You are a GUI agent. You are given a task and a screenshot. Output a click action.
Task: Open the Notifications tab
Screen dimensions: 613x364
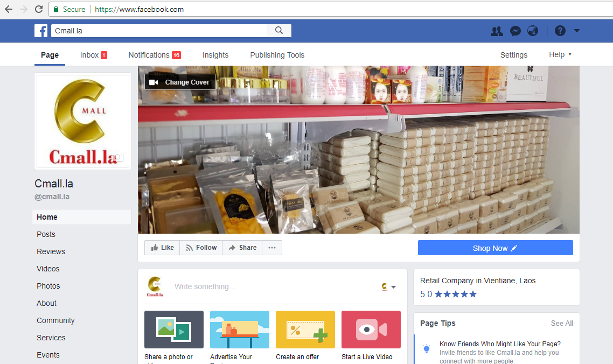point(155,55)
